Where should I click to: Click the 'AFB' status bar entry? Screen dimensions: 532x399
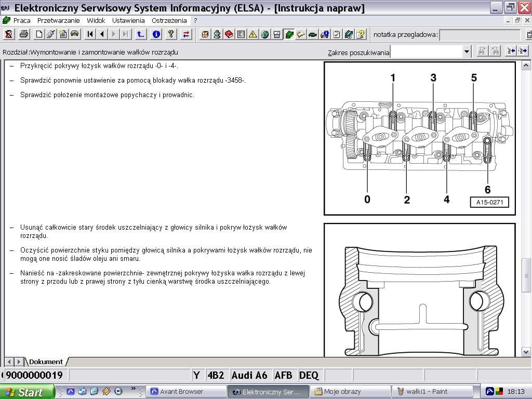283,375
